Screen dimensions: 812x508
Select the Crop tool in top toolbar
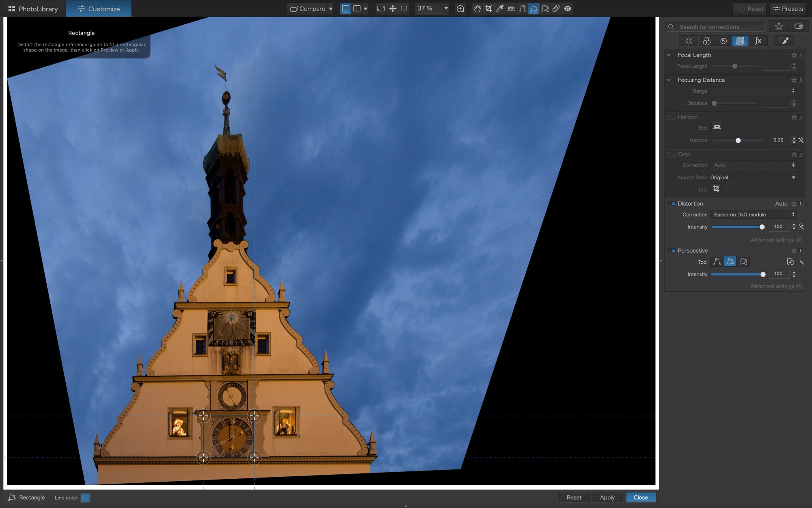488,9
